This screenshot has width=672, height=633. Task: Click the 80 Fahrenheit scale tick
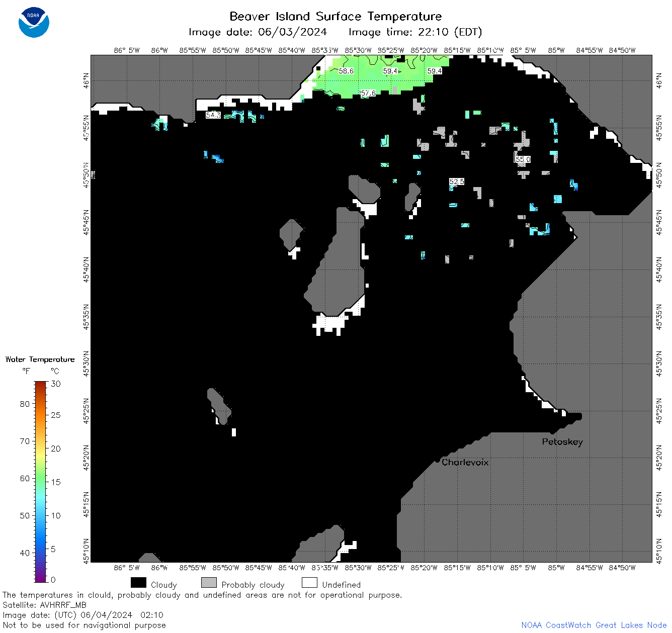tap(25, 404)
